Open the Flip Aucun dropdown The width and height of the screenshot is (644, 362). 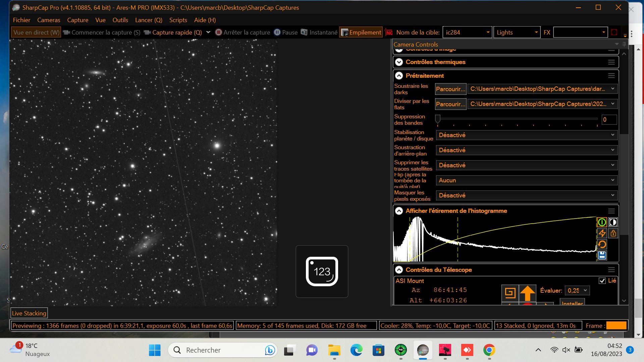point(527,180)
